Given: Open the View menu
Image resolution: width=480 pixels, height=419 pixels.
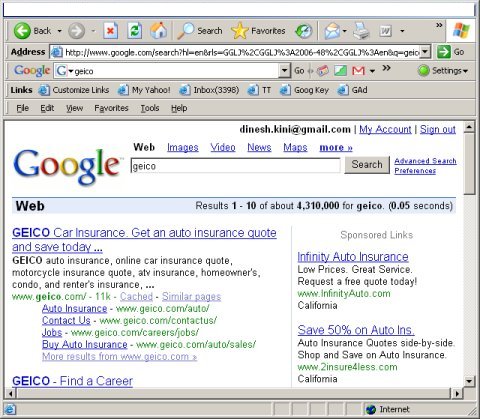Looking at the screenshot, I should coord(74,108).
